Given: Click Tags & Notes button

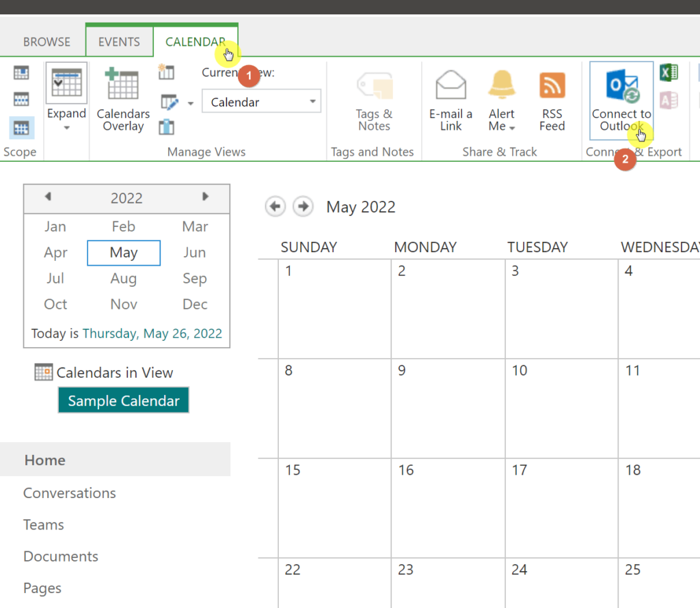Looking at the screenshot, I should pos(375,101).
